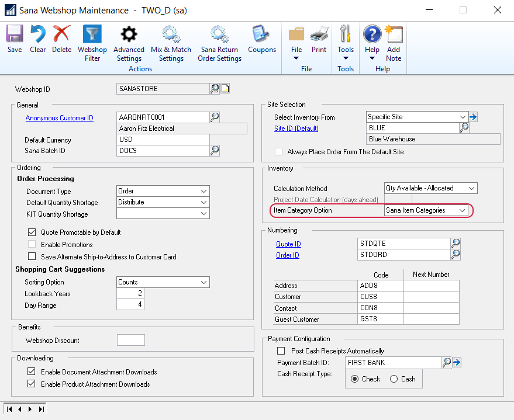
Task: Open Anonymous Customer ID lookup magnifier
Action: (215, 117)
